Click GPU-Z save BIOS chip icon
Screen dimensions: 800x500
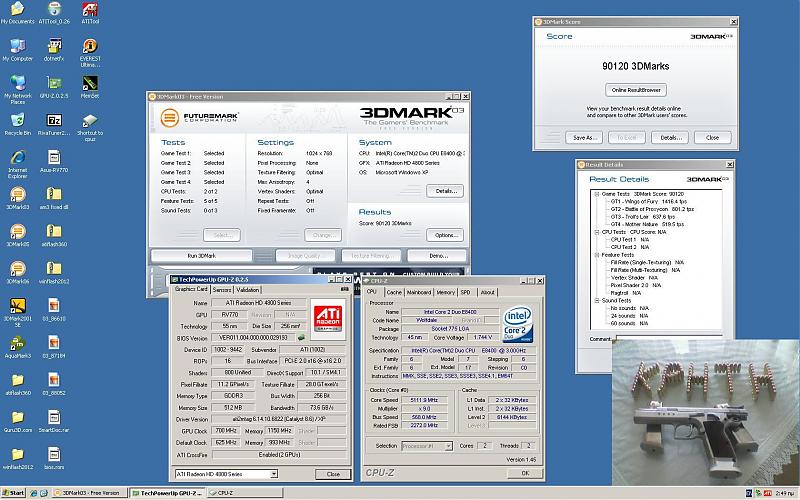pyautogui.click(x=302, y=337)
